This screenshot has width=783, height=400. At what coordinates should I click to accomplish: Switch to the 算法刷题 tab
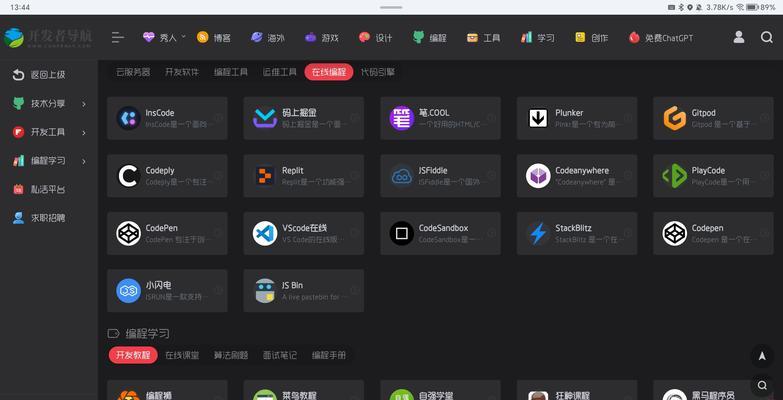pyautogui.click(x=231, y=355)
